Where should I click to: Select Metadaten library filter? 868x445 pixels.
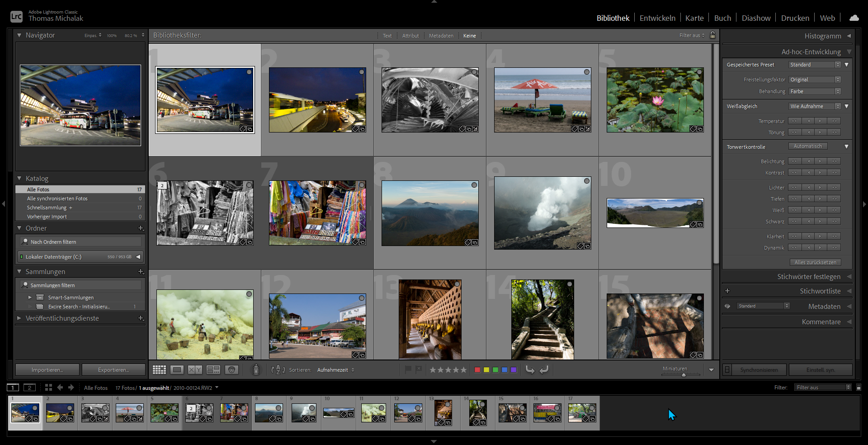[441, 36]
